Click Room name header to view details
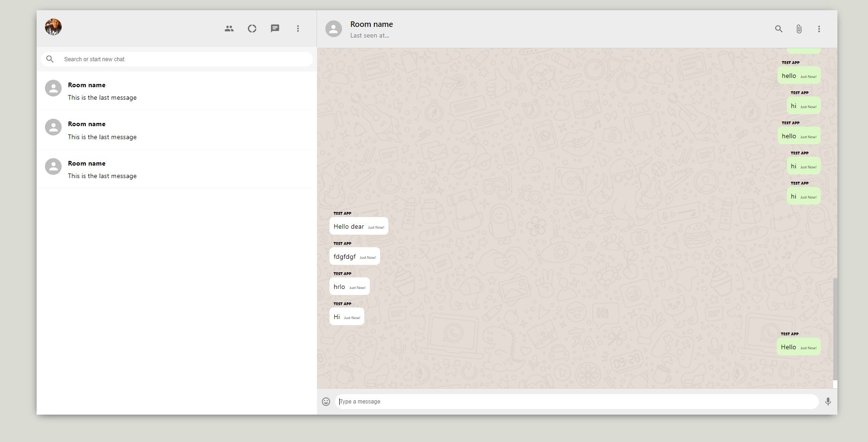Screen dimensions: 868x442 pos(371,24)
